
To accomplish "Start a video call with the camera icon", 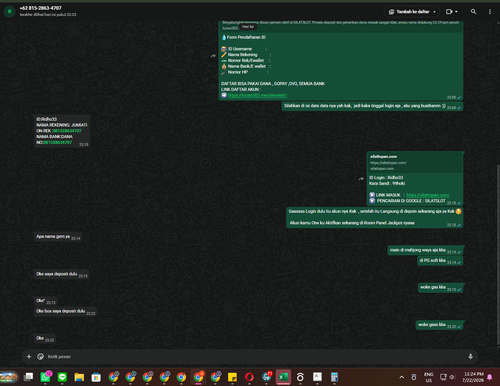I will pos(449,12).
